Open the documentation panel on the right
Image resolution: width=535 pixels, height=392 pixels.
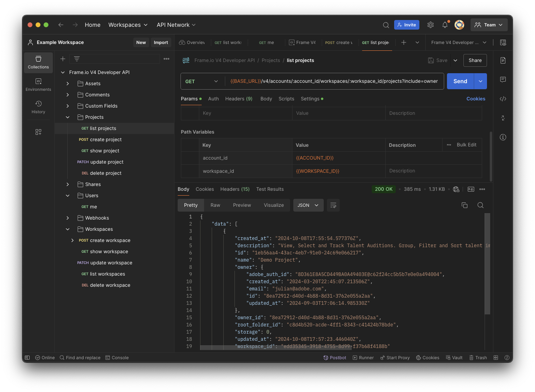tap(503, 60)
